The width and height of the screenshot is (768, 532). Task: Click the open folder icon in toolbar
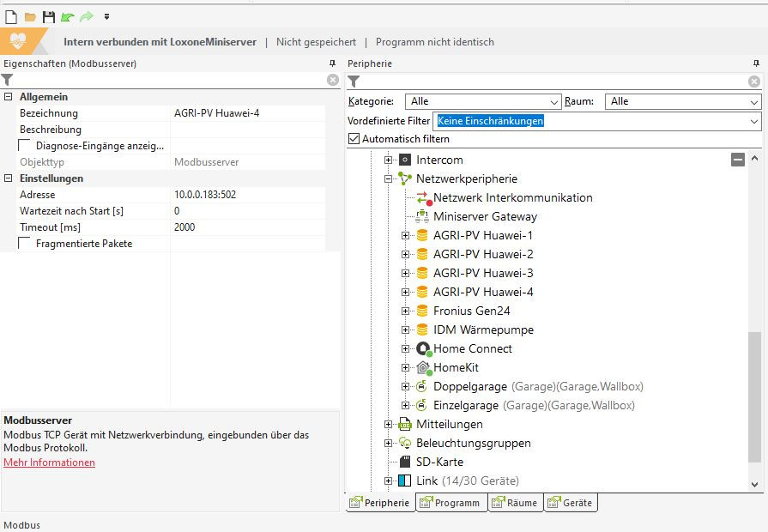point(30,16)
